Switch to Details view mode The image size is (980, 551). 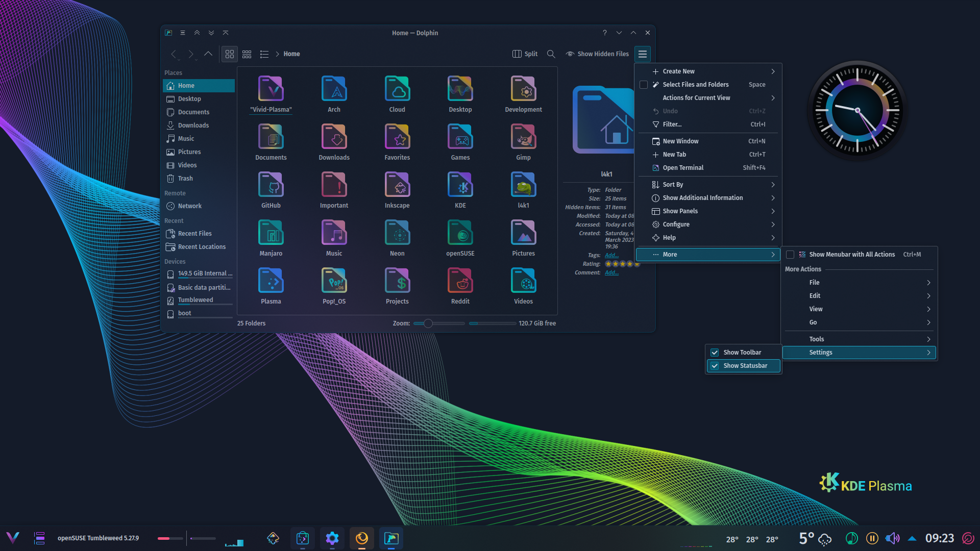click(x=264, y=54)
